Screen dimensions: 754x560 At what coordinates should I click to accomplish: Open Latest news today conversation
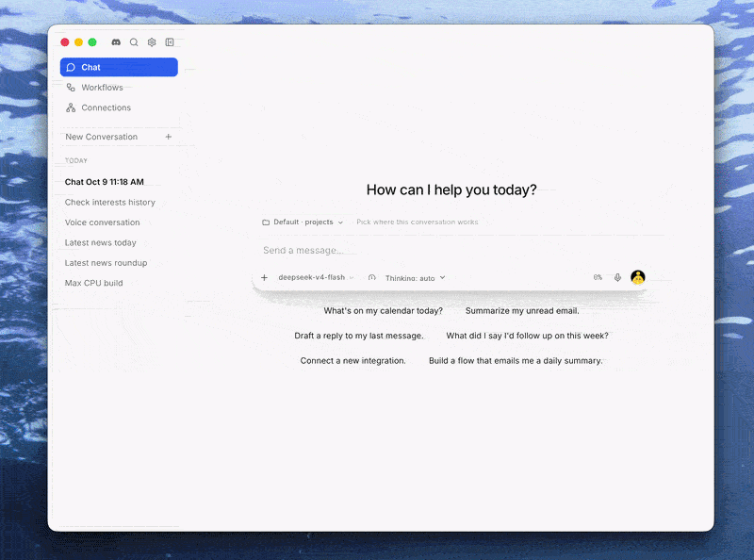[x=101, y=242]
